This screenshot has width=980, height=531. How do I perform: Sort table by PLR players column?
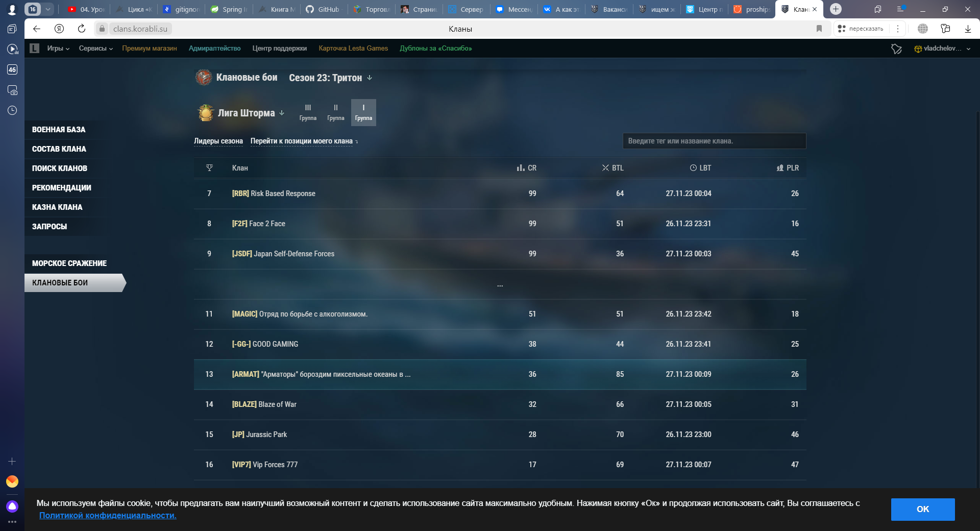[788, 168]
